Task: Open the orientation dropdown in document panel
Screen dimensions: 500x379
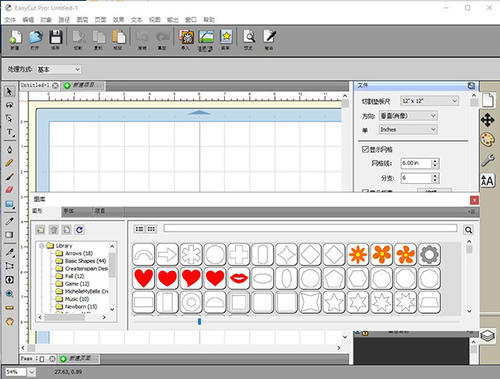Action: 408,116
